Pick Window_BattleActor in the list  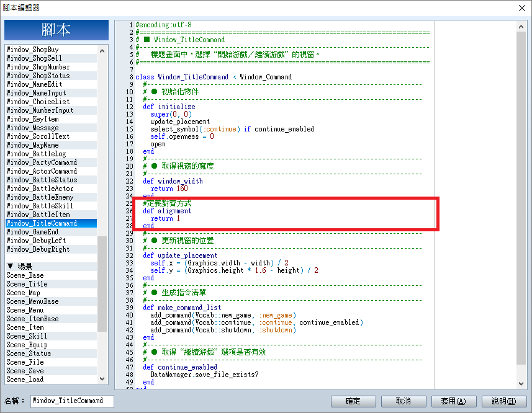52,189
